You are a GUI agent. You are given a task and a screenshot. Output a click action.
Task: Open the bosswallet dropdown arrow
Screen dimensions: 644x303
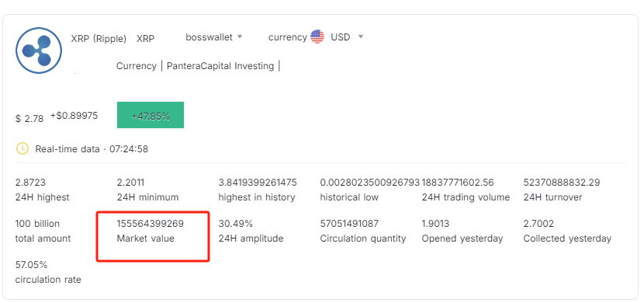coord(240,37)
